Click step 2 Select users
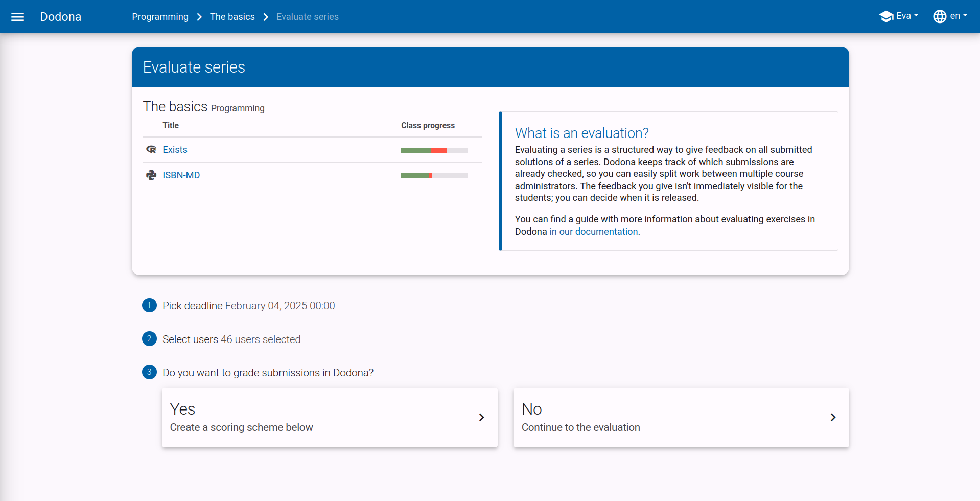Image resolution: width=980 pixels, height=501 pixels. (190, 339)
